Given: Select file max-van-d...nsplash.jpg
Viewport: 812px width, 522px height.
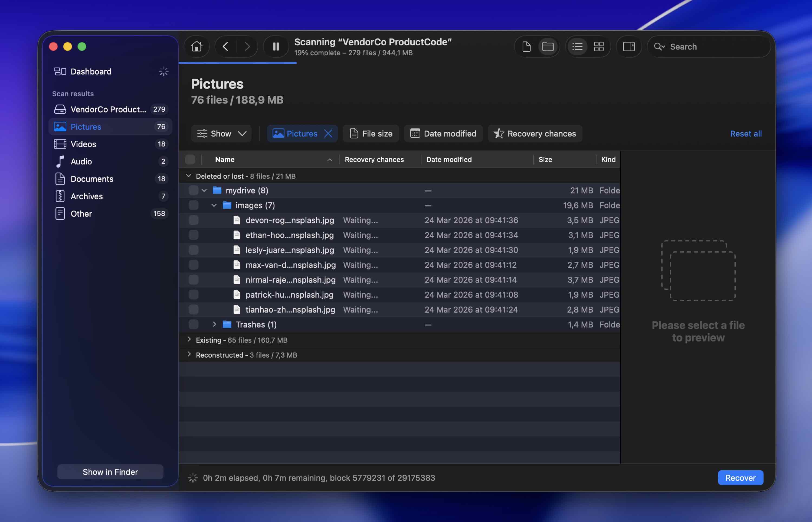Looking at the screenshot, I should point(400,265).
